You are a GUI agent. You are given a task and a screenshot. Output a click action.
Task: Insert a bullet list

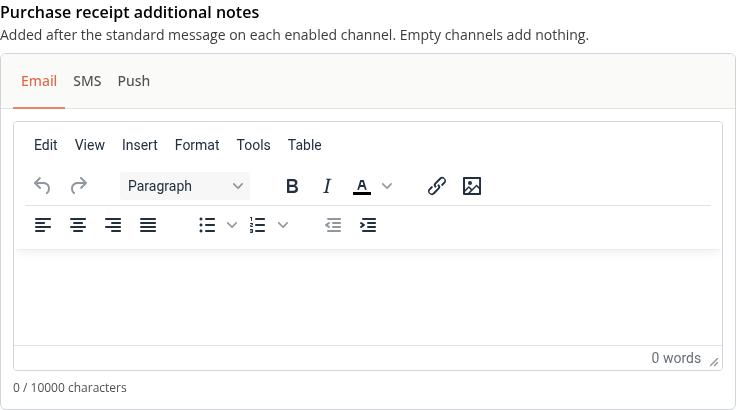[207, 225]
